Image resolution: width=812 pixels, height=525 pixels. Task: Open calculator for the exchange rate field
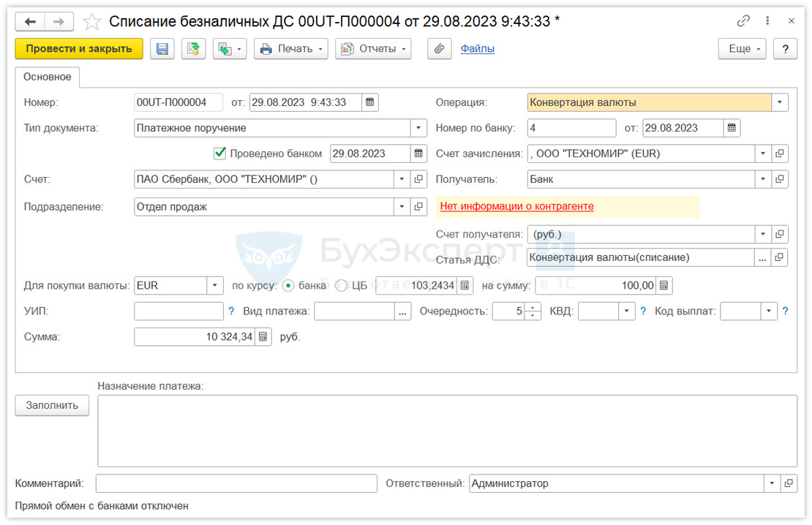coord(465,285)
